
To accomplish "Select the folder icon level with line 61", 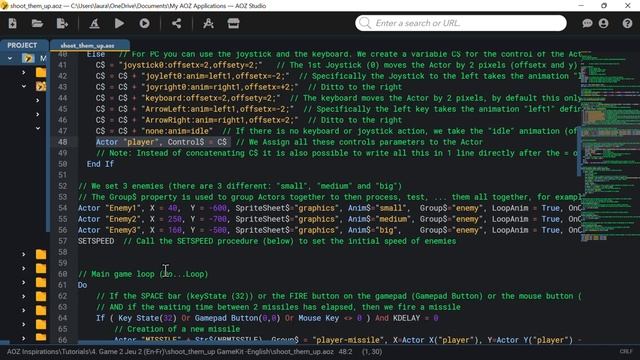I will point(41,282).
